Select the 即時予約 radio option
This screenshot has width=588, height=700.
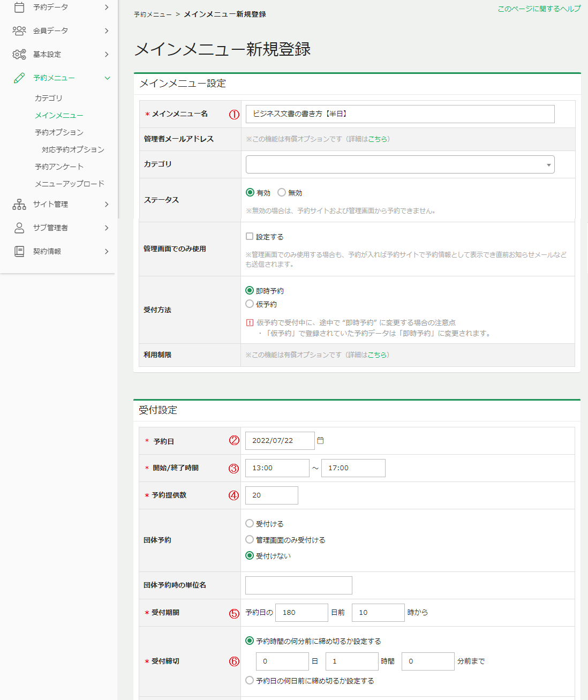250,290
